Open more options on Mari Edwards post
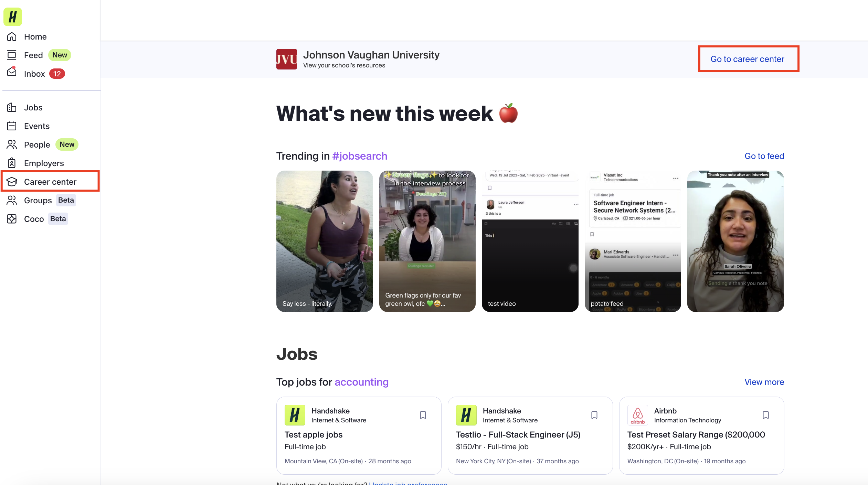The image size is (868, 485). point(676,255)
